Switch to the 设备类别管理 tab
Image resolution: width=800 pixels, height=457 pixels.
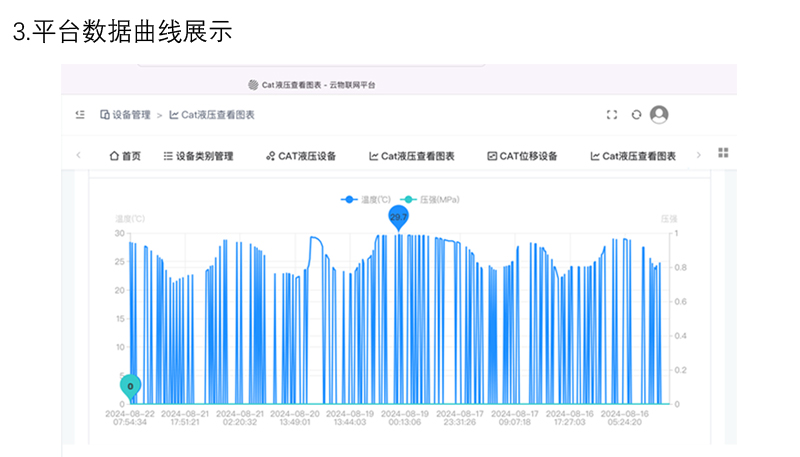click(x=198, y=156)
